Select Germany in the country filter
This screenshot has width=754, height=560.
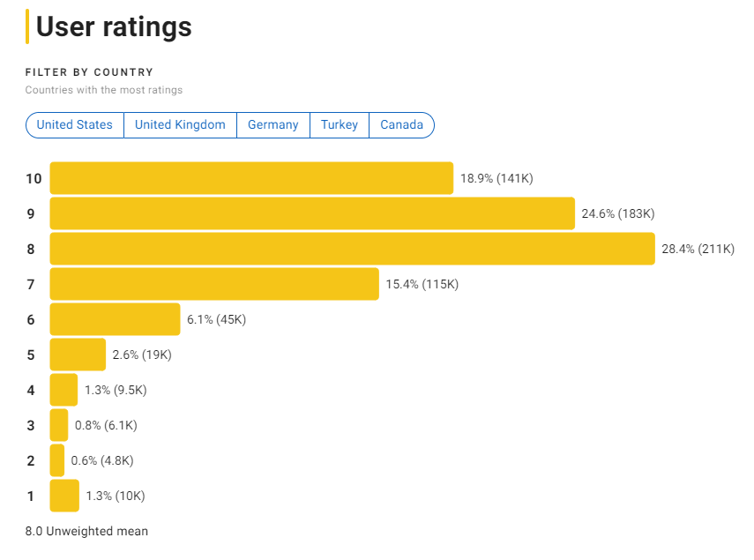click(x=272, y=124)
